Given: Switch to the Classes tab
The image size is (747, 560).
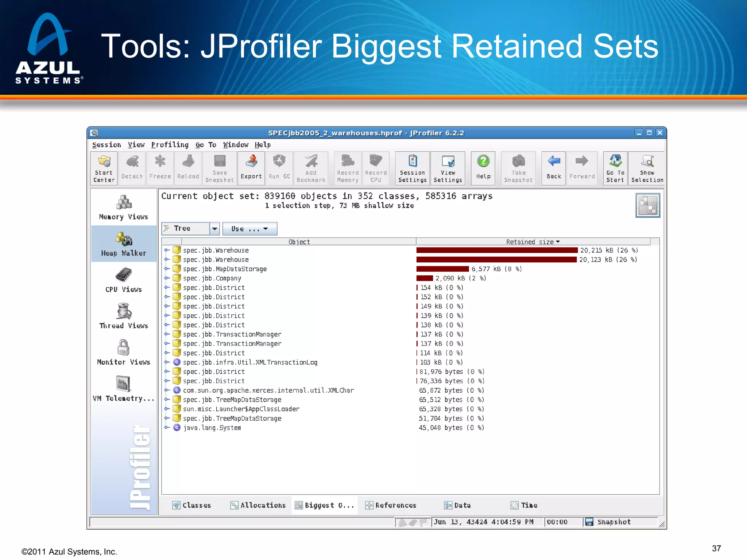Looking at the screenshot, I should 192,505.
